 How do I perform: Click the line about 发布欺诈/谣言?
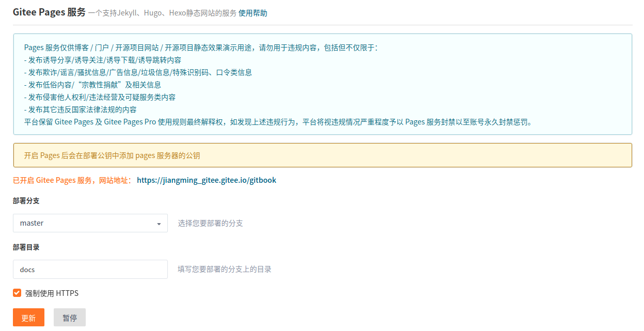tap(138, 72)
